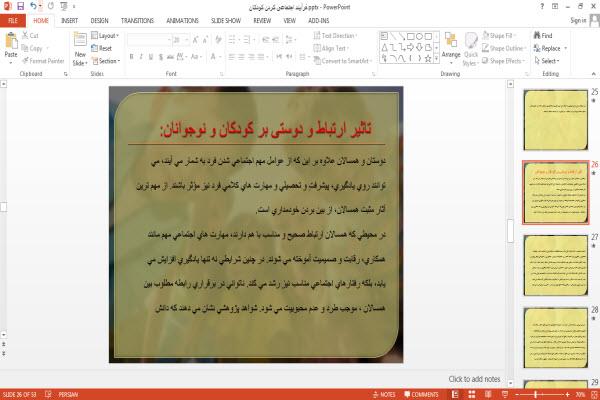This screenshot has width=600, height=400.
Task: Clear all formatting icon
Action: tap(218, 39)
